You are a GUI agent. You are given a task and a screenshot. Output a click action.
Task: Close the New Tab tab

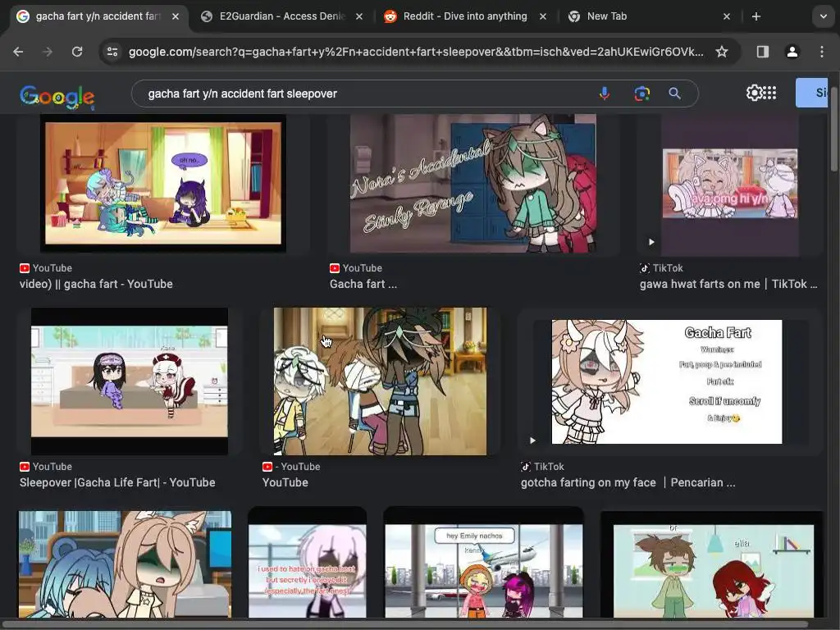pyautogui.click(x=727, y=16)
